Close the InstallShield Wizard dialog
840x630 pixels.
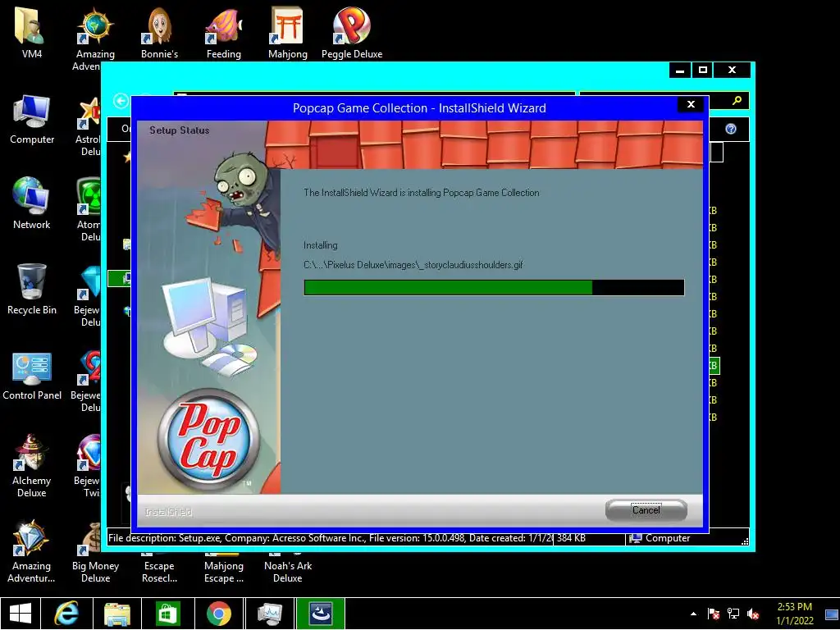(x=691, y=104)
